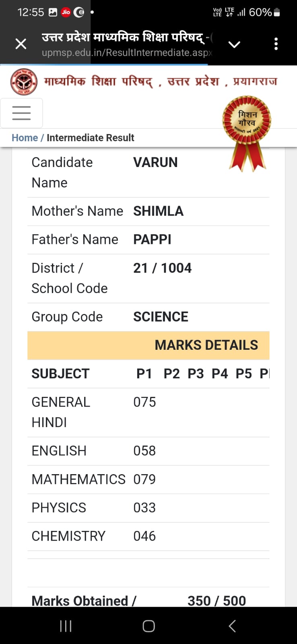Select the Intermediate Result breadcrumb
Image resolution: width=297 pixels, height=644 pixels.
pyautogui.click(x=90, y=138)
